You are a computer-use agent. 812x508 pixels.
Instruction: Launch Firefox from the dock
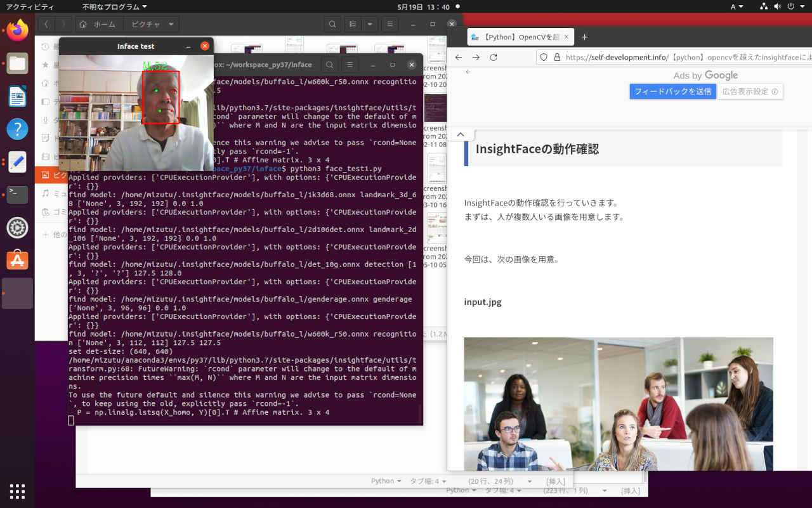(17, 30)
